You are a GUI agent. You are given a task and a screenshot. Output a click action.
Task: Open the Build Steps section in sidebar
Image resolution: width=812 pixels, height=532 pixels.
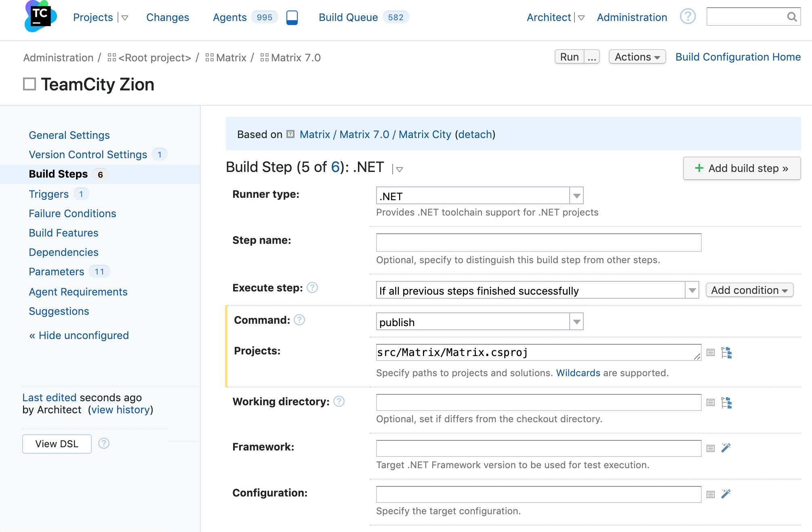(58, 174)
